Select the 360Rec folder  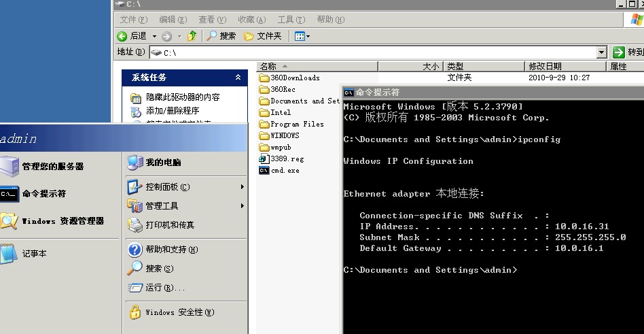(277, 89)
